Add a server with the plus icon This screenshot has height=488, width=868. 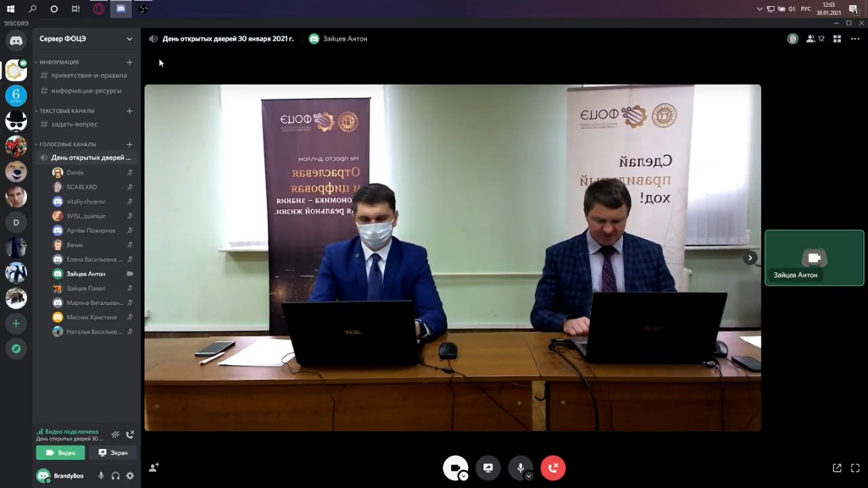[16, 324]
